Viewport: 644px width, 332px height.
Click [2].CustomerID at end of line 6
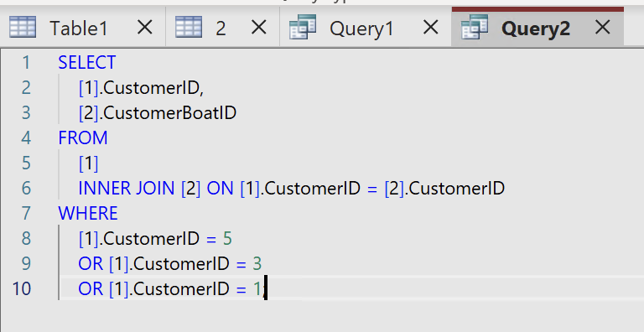(x=444, y=188)
